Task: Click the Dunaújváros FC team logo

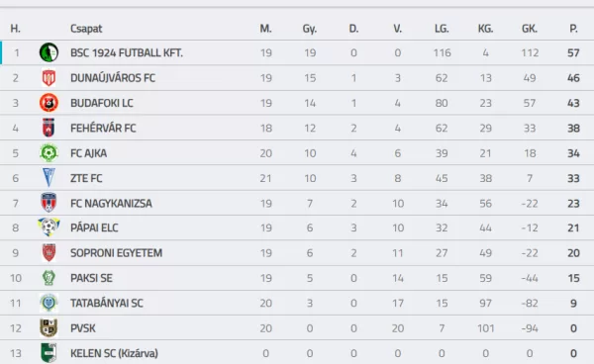Action: 49,77
